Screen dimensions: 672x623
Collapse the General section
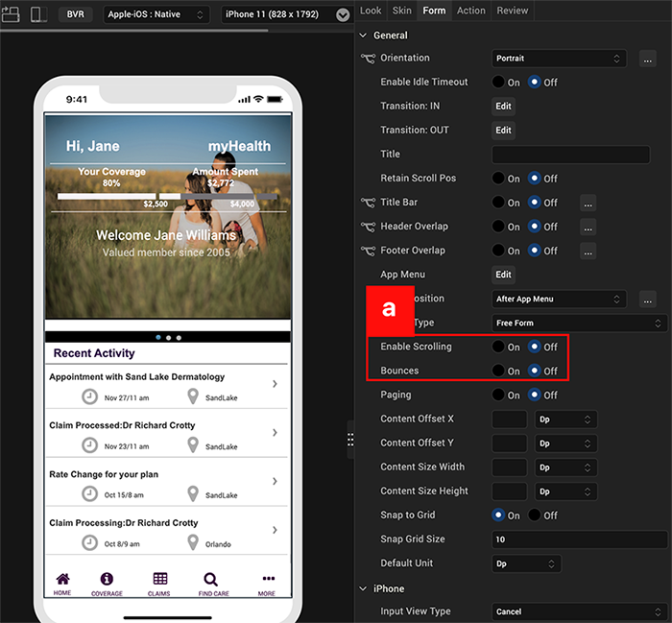364,36
